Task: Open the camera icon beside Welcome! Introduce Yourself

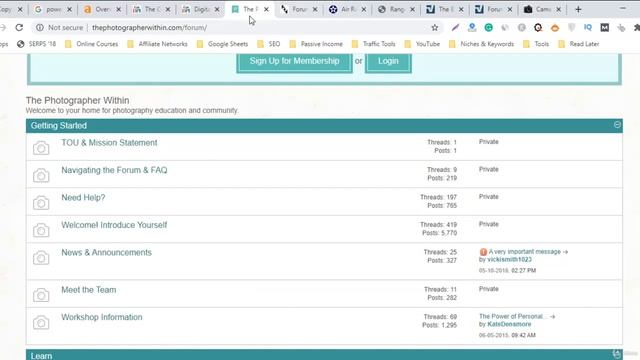Action: point(41,230)
